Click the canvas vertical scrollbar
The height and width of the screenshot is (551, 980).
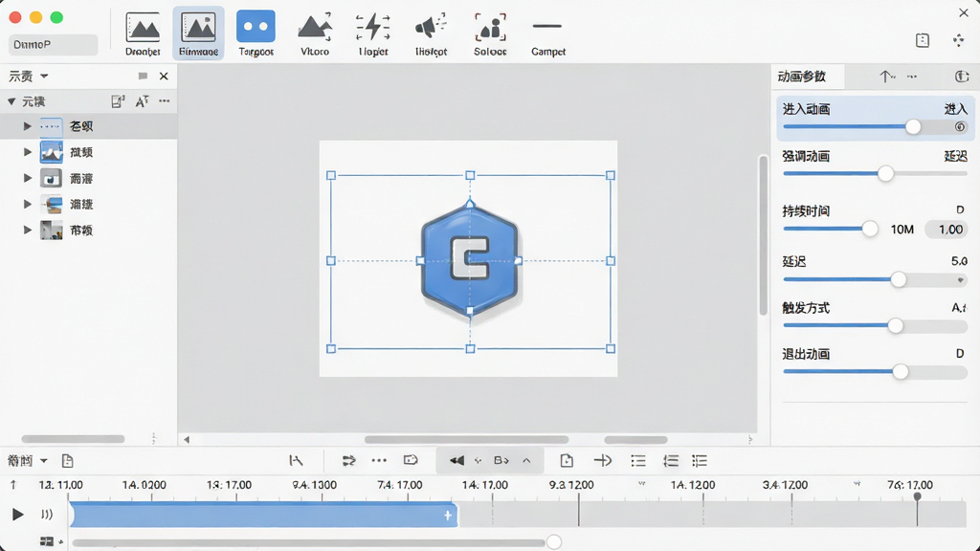763,235
